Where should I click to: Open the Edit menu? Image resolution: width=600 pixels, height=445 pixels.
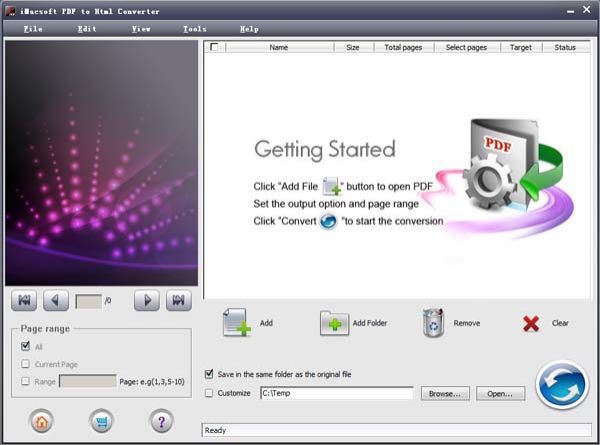tap(87, 29)
